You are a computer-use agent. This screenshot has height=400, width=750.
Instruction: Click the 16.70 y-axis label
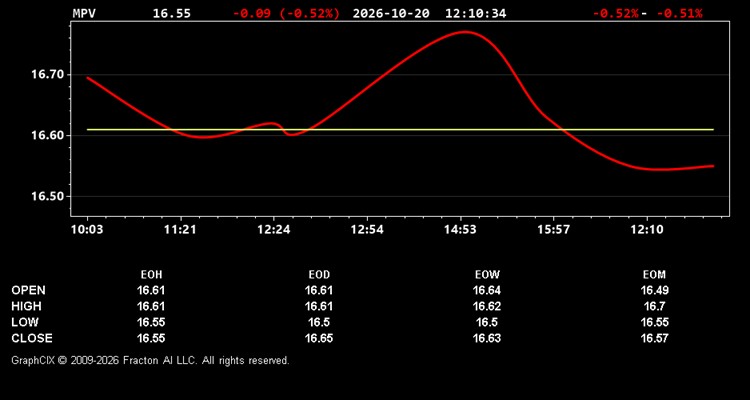47,74
